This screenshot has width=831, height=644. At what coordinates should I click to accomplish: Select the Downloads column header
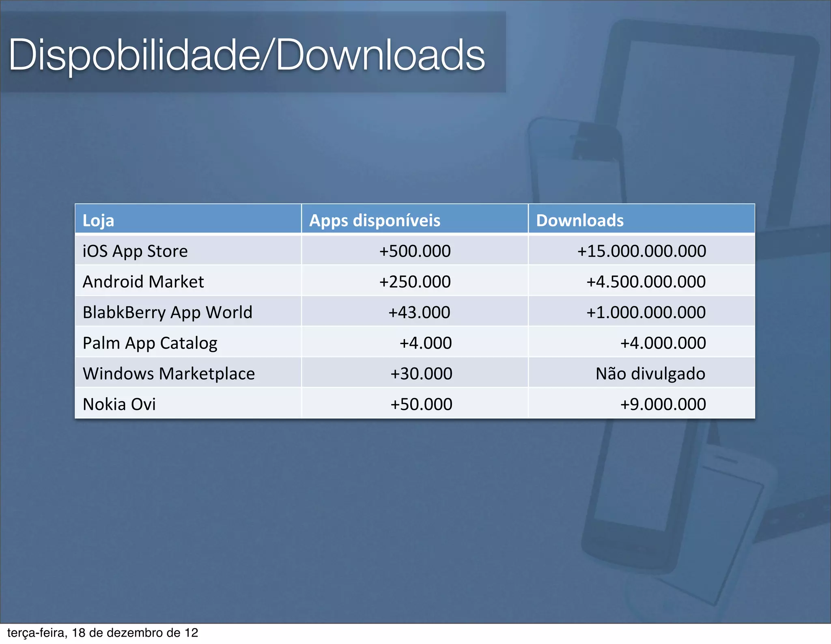(642, 219)
